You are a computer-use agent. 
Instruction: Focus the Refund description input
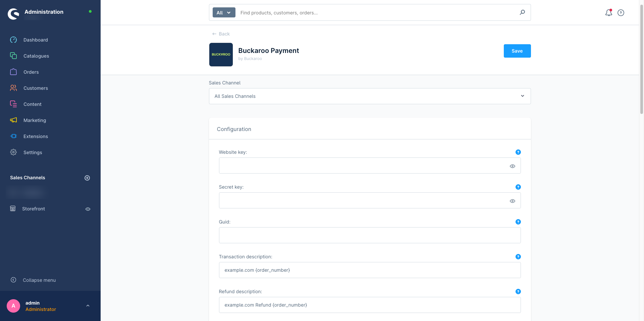coord(370,305)
